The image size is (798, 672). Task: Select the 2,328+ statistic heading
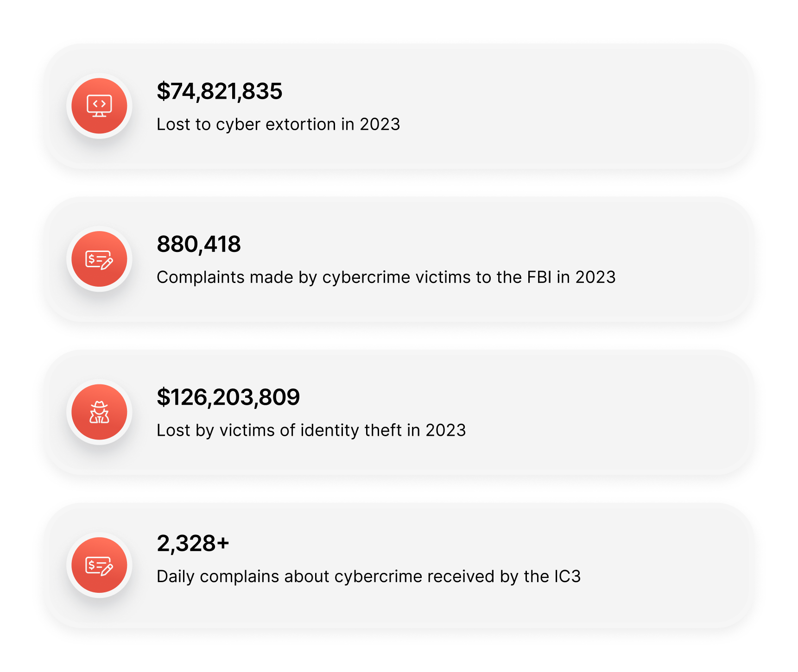pyautogui.click(x=193, y=543)
